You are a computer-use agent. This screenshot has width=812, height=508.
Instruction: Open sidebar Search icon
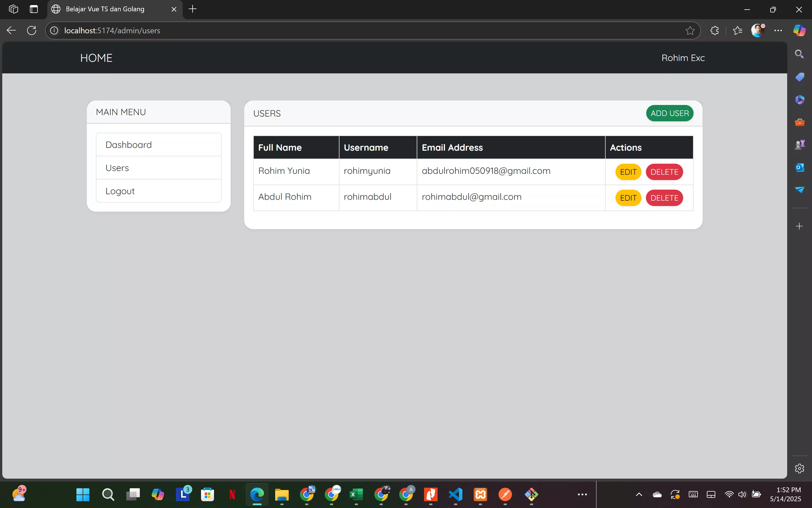(x=799, y=54)
